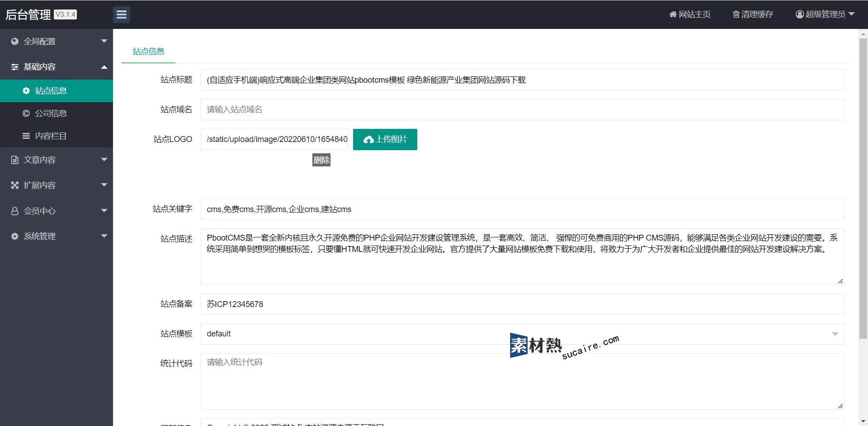Click the home icon next to 网站主页
Screen dimensions: 868x426
click(x=673, y=14)
